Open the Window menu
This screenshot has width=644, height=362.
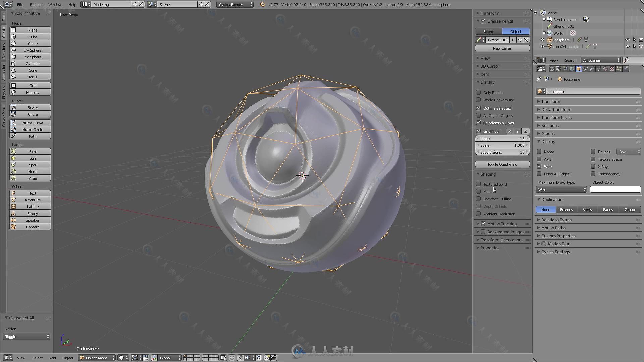(x=55, y=5)
